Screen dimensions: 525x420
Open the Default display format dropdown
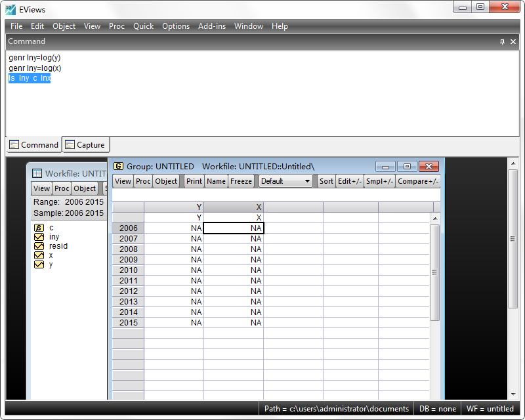point(285,180)
